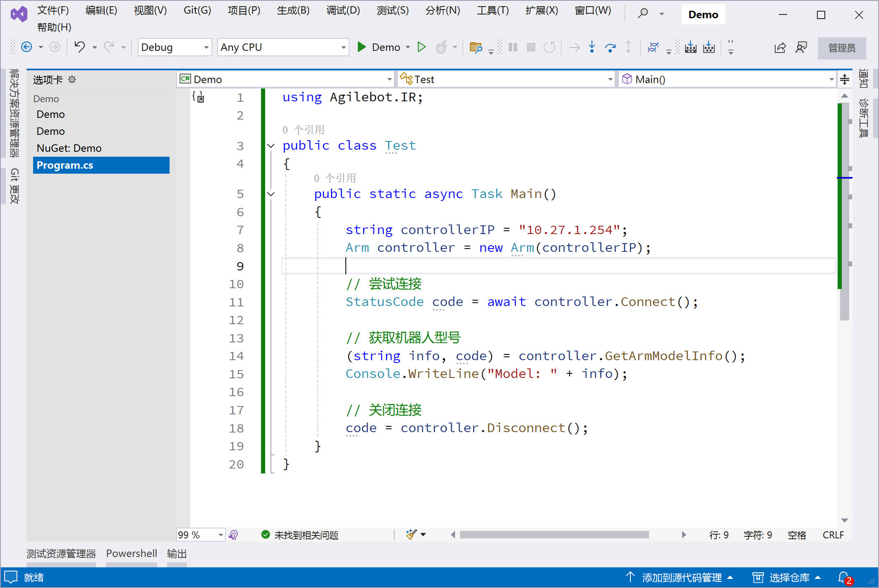Click the Step Over debug icon

point(610,47)
